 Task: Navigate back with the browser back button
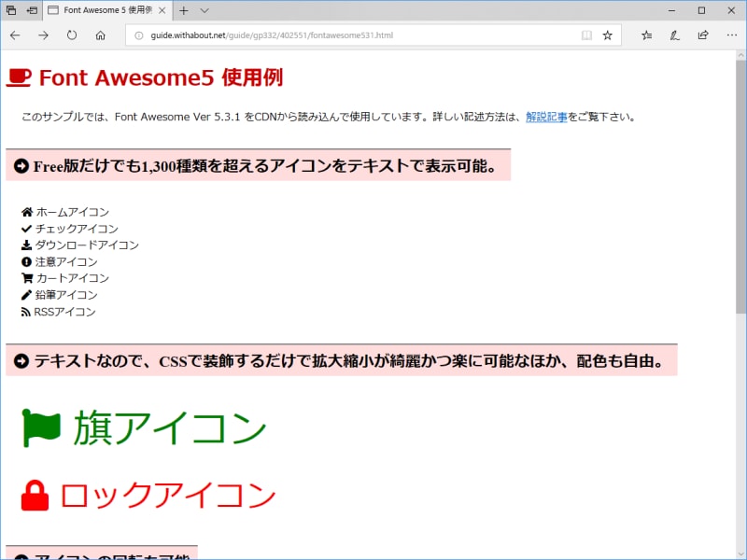pyautogui.click(x=15, y=35)
